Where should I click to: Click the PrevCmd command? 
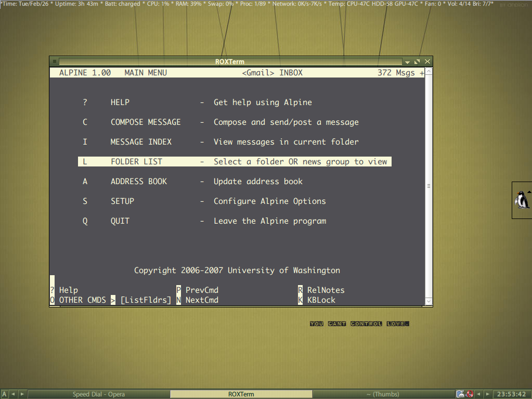[198, 290]
